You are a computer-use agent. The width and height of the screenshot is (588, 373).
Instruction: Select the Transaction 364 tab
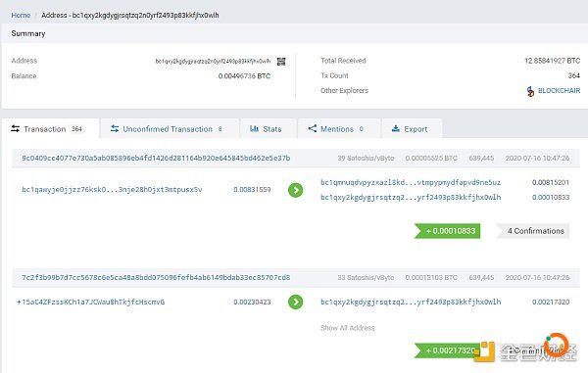pos(51,129)
